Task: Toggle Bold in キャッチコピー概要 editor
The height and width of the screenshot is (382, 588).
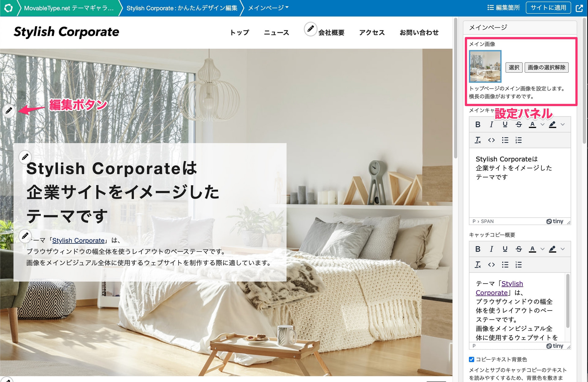Action: (478, 249)
